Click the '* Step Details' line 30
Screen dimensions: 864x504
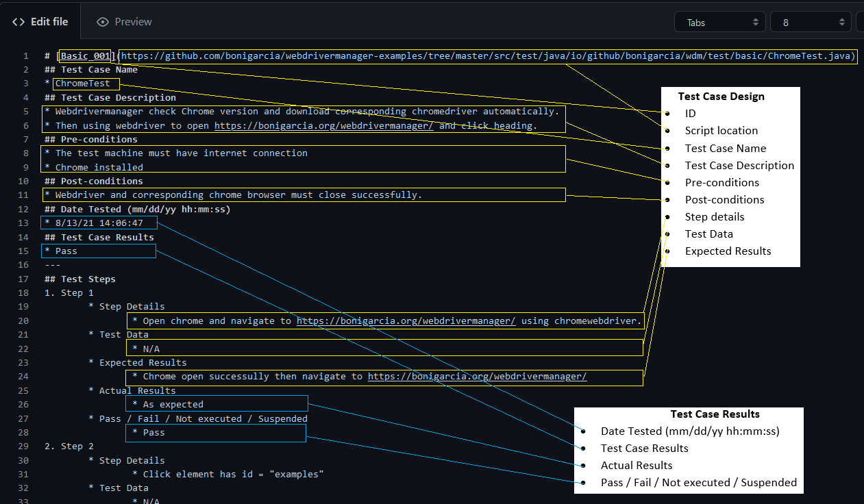tap(127, 460)
